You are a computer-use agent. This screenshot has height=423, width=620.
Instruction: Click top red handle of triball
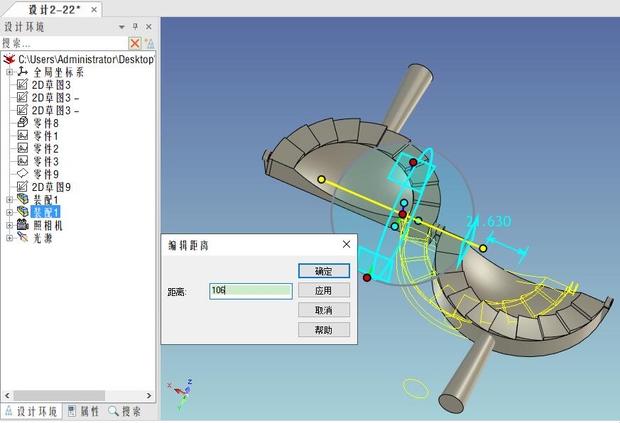(x=413, y=162)
